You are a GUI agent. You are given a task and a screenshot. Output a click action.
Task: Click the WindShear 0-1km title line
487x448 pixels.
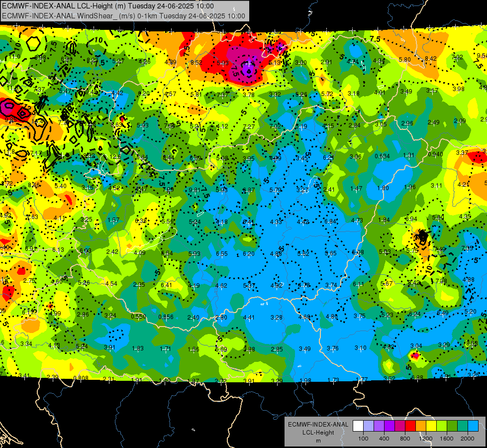123,16
